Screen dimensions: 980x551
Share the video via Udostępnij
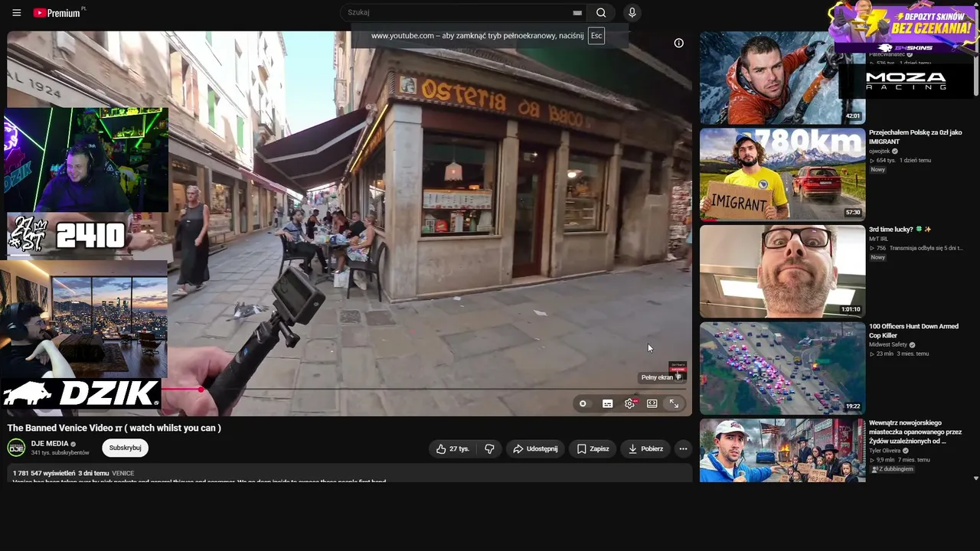pyautogui.click(x=535, y=449)
